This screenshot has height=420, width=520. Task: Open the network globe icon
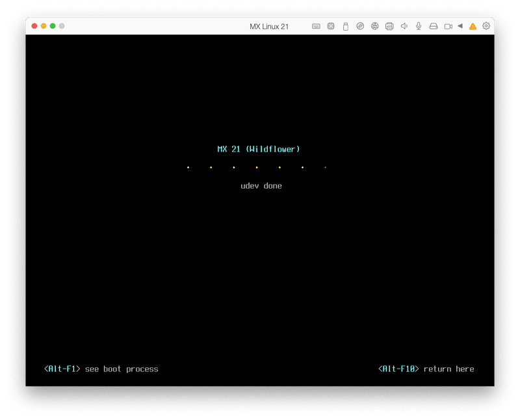[x=375, y=26]
